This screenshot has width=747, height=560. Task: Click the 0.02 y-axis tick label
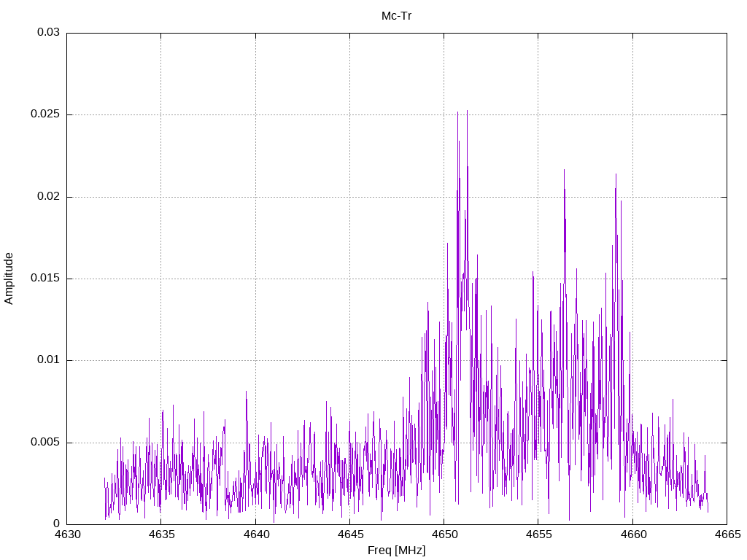coord(49,196)
